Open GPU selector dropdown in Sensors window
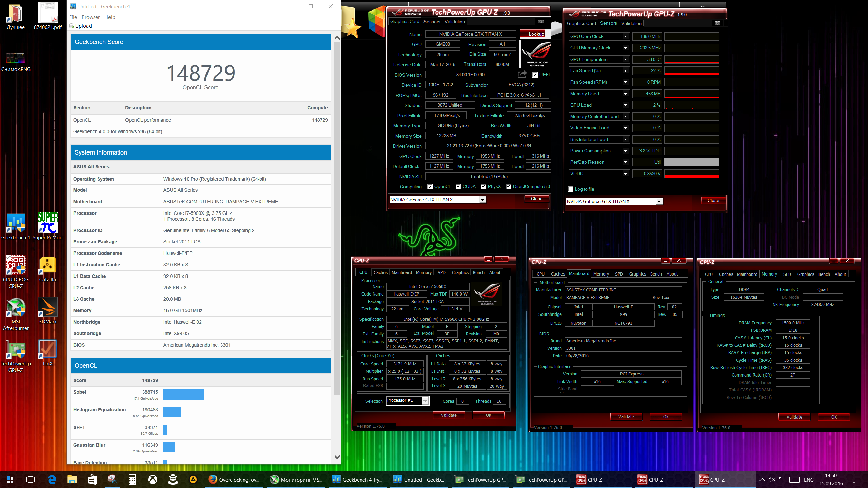Viewport: 868px width, 488px height. coord(659,201)
